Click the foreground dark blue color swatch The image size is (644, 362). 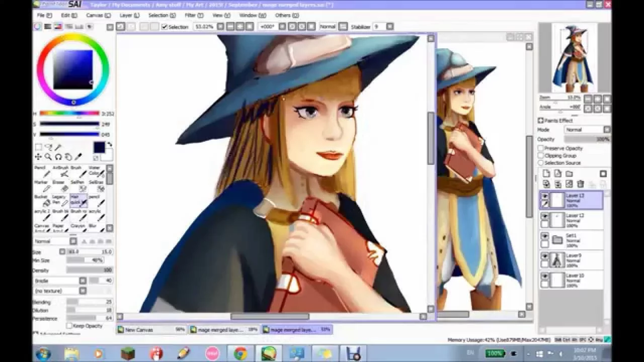pos(99,147)
